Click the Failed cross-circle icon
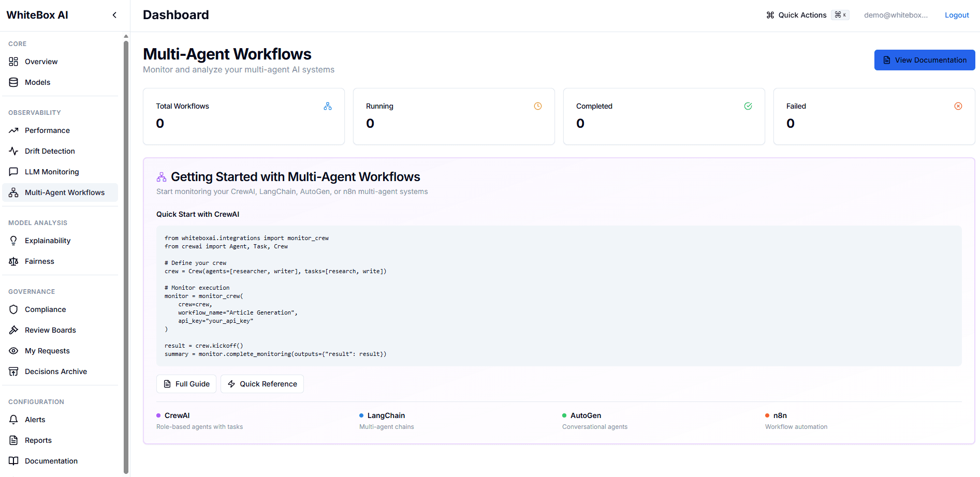The height and width of the screenshot is (477, 980). pos(958,106)
